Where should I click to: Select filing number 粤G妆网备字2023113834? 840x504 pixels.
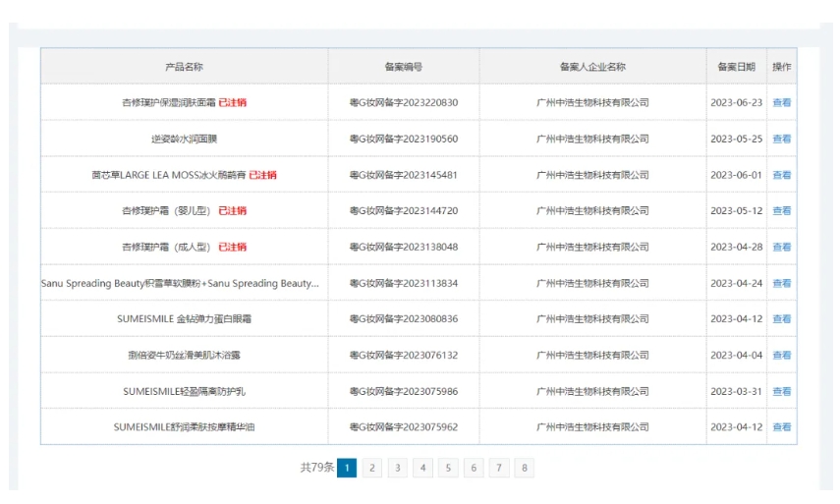coord(404,283)
